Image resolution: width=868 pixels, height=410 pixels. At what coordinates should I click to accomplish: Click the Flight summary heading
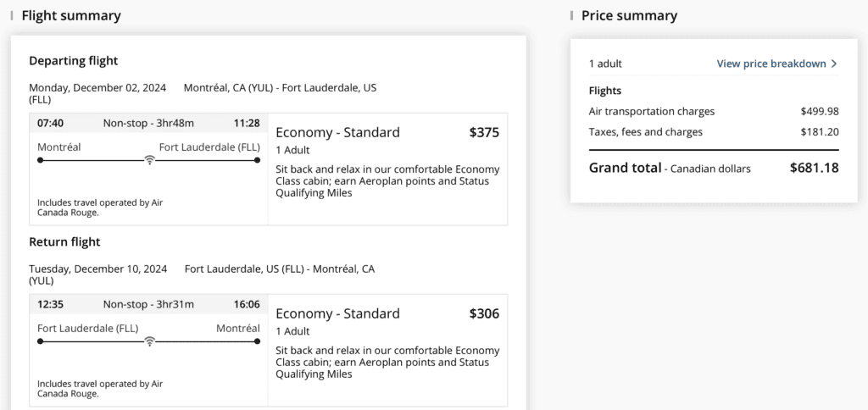71,16
